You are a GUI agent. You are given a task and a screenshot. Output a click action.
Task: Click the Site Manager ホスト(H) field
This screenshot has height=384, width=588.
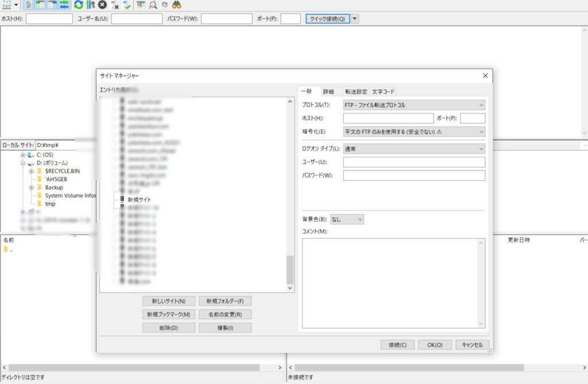[x=389, y=118]
